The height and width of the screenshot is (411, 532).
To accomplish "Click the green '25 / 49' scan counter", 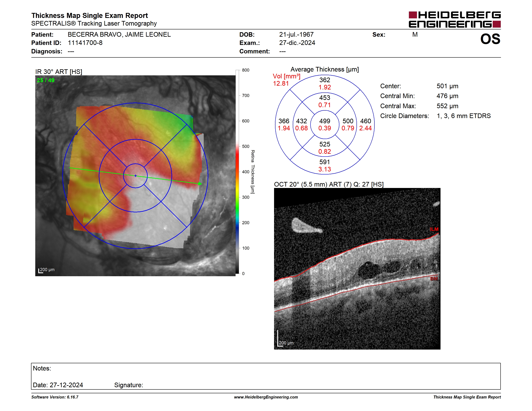I will point(46,80).
